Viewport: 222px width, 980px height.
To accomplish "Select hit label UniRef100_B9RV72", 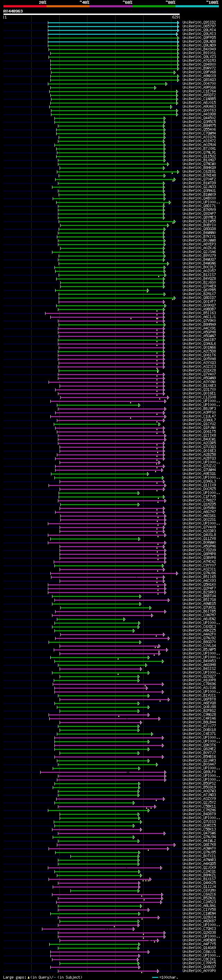I will 199,68.
